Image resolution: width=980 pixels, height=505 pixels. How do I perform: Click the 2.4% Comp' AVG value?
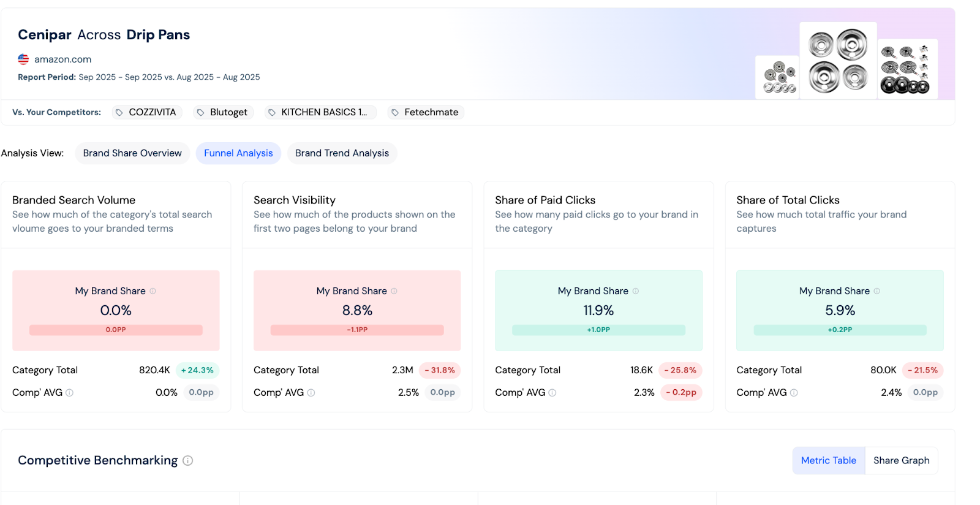891,393
